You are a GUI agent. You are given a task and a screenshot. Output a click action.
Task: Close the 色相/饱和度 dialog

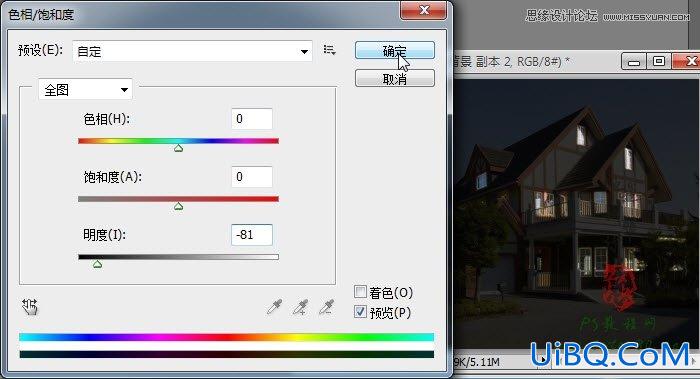point(424,10)
